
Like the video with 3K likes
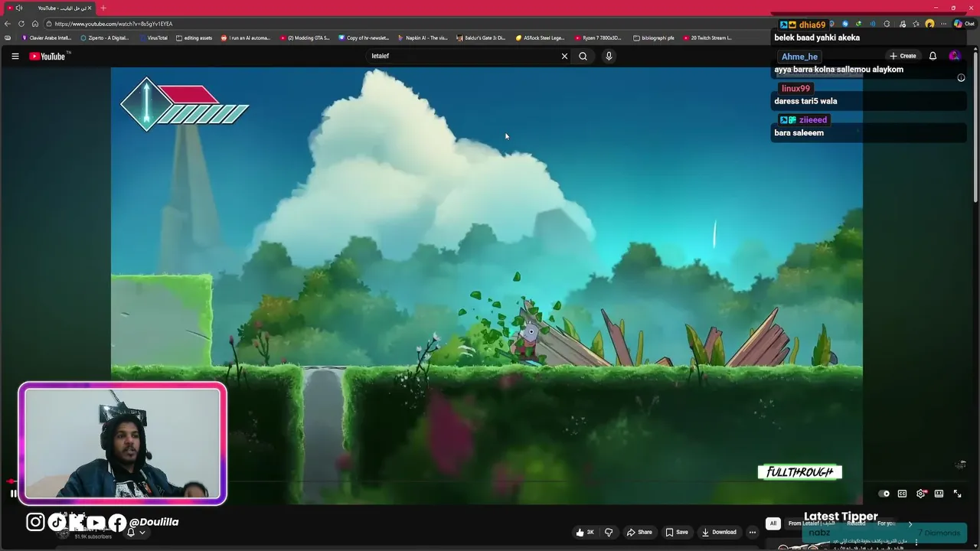tap(586, 532)
